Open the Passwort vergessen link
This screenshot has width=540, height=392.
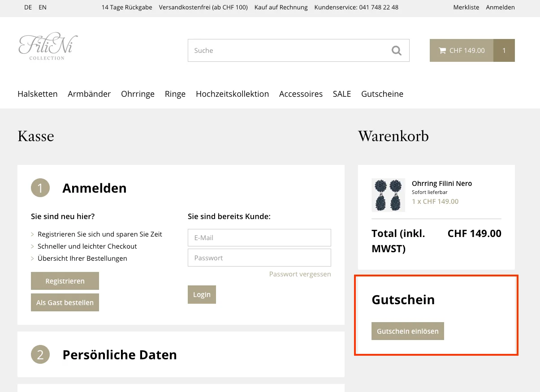coord(300,274)
